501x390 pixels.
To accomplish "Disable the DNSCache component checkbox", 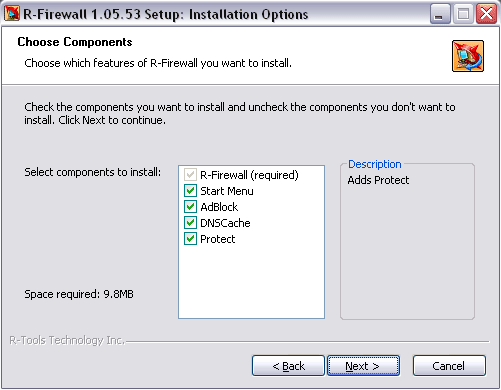I will pos(190,223).
